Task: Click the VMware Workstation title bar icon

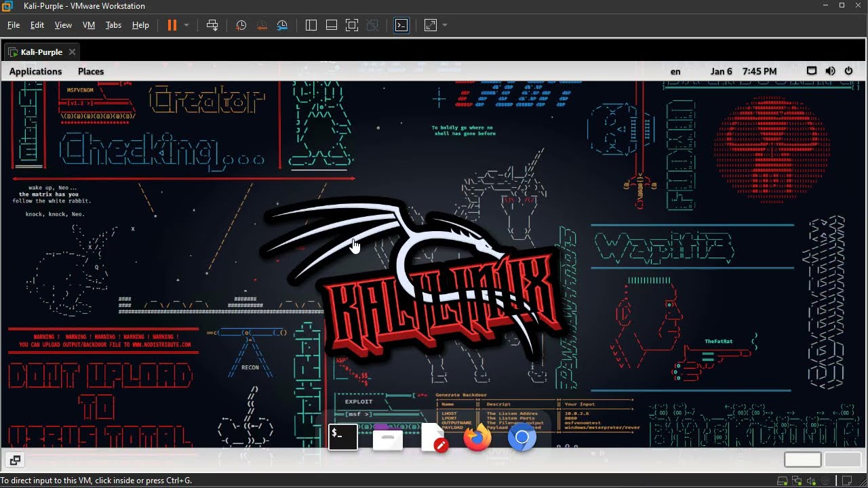Action: coord(7,6)
